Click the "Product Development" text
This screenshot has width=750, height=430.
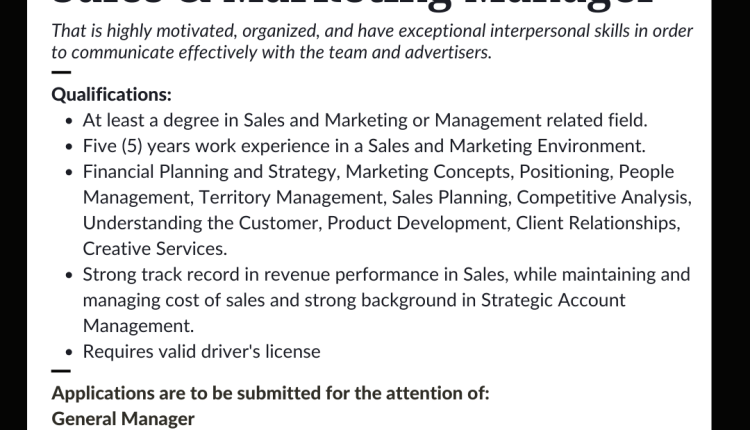click(415, 222)
